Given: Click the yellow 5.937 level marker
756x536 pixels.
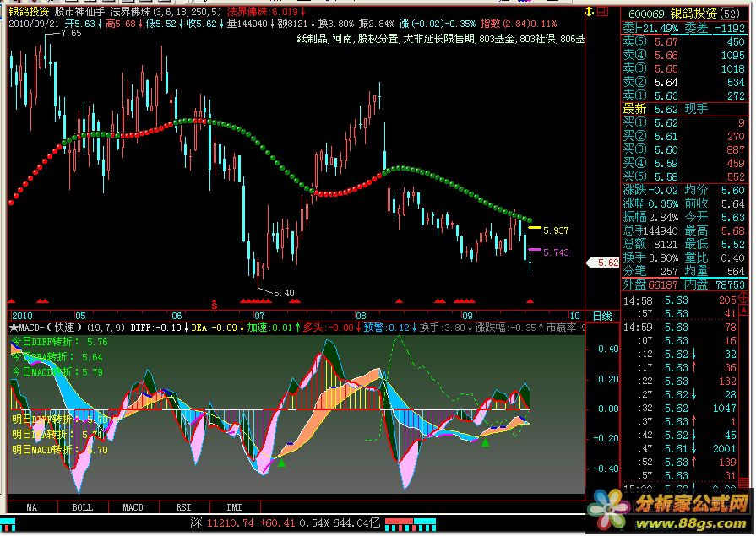Looking at the screenshot, I should point(535,228).
